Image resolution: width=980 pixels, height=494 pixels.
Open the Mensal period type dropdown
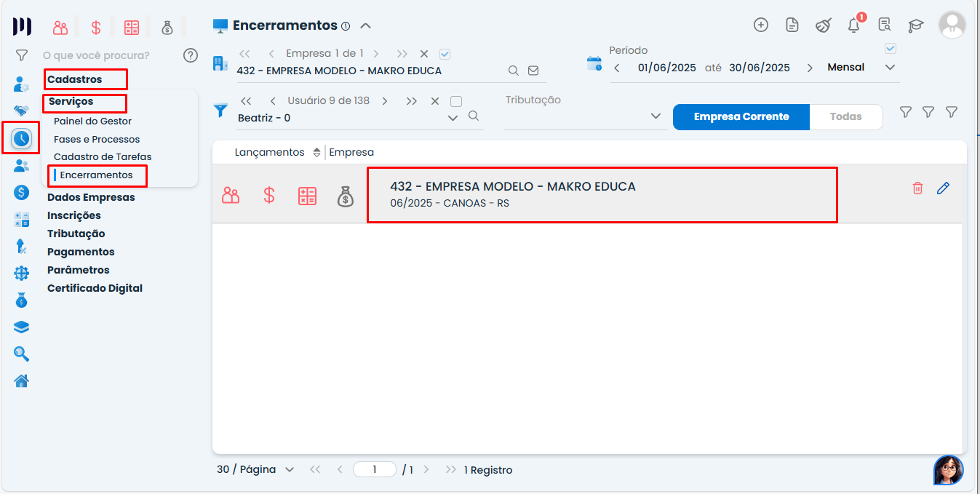coord(890,67)
